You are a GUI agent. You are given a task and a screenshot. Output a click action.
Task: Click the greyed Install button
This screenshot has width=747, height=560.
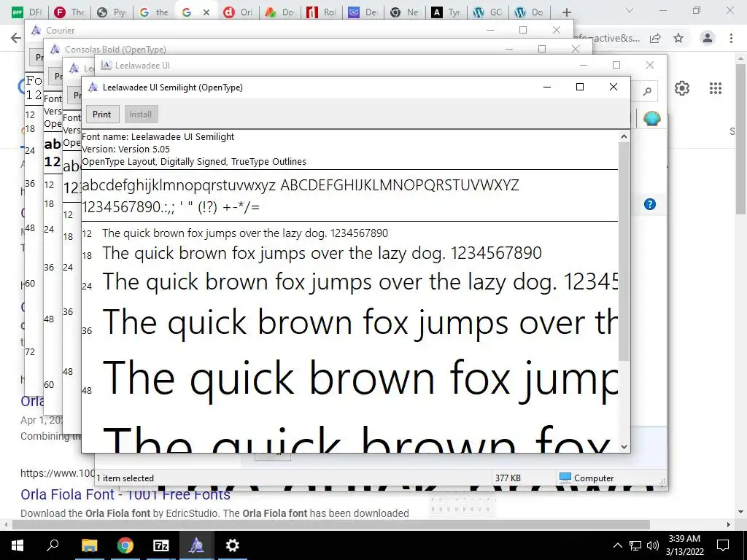(140, 114)
